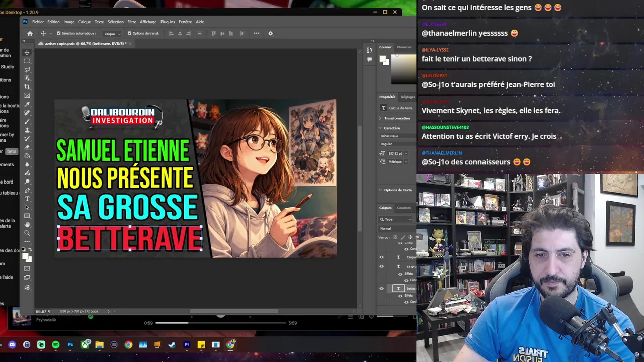
Task: Select the Move tool in the toolbox
Action: pos(27,52)
